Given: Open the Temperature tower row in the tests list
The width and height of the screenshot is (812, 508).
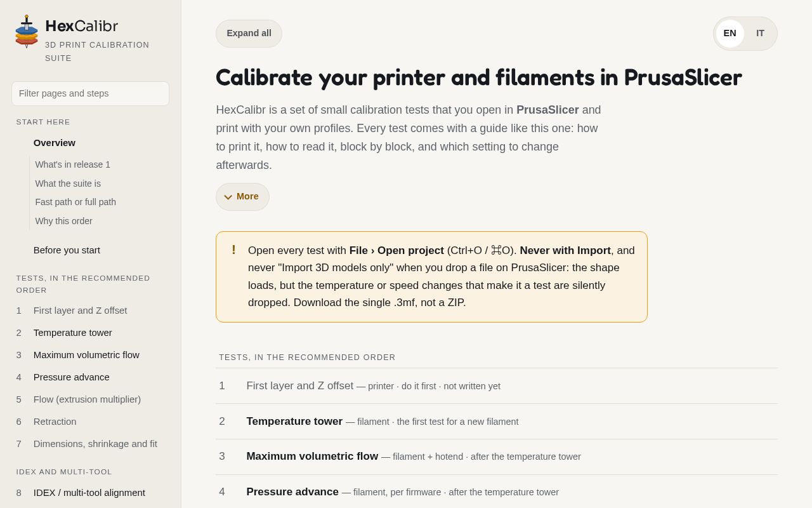Looking at the screenshot, I should pyautogui.click(x=497, y=422).
